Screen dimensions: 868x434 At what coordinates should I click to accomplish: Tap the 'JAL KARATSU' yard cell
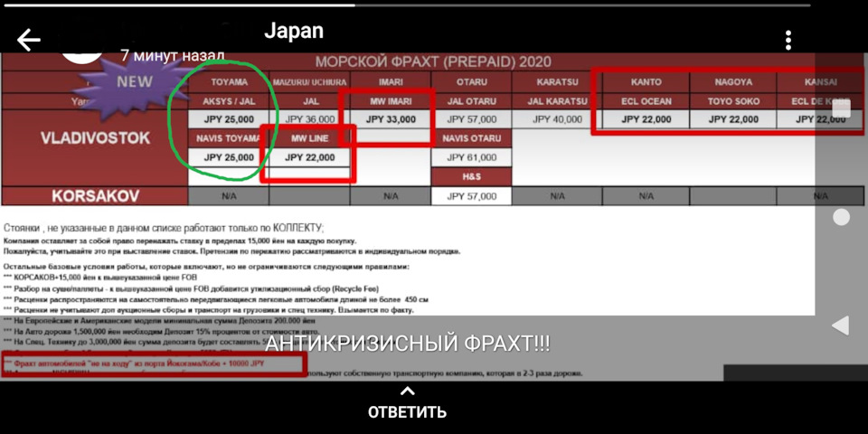(558, 102)
